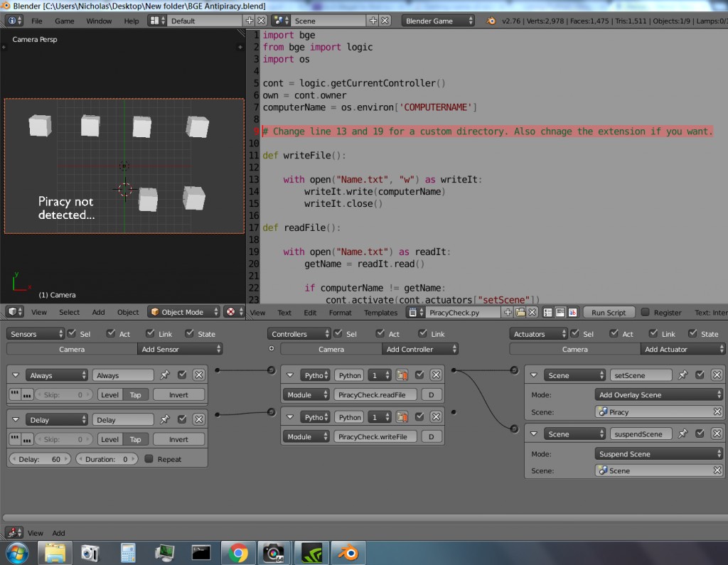This screenshot has height=565, width=728.
Task: Open a new text file with New icon
Action: (508, 311)
